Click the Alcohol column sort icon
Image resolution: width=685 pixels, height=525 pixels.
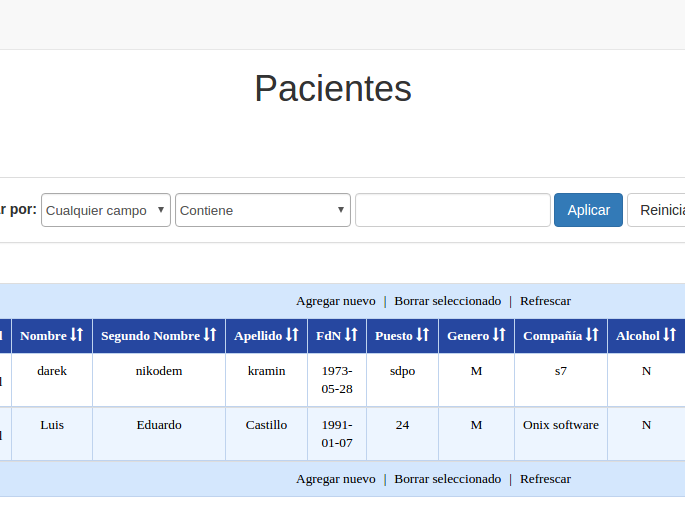click(x=670, y=335)
